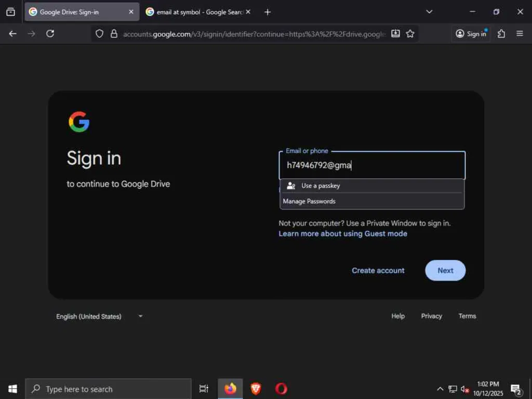Switch to Google Drive: Sign-in tab
Viewport: 532px width, 399px height.
pyautogui.click(x=82, y=12)
